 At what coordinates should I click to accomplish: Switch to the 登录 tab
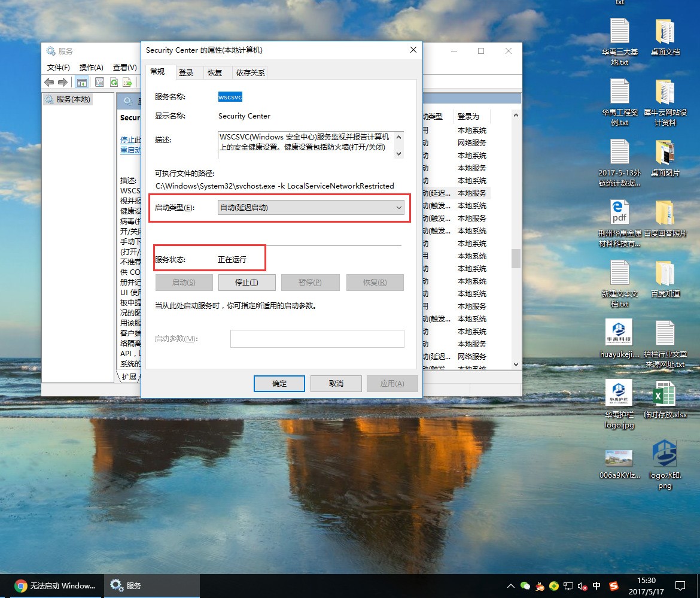click(186, 73)
